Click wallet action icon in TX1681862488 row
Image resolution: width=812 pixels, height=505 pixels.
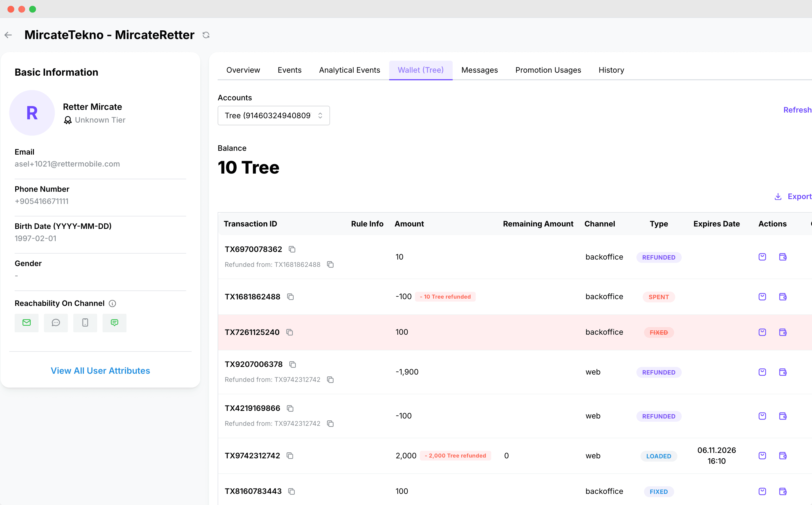coord(783,297)
